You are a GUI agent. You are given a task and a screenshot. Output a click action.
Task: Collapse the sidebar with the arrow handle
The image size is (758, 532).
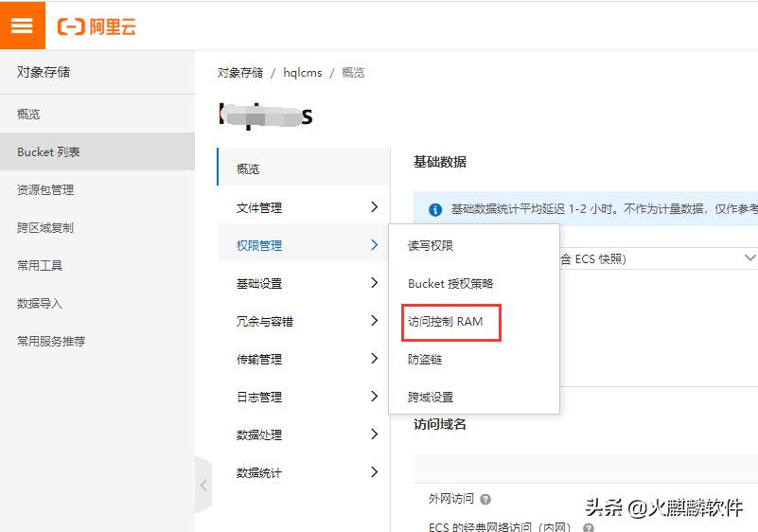(203, 485)
